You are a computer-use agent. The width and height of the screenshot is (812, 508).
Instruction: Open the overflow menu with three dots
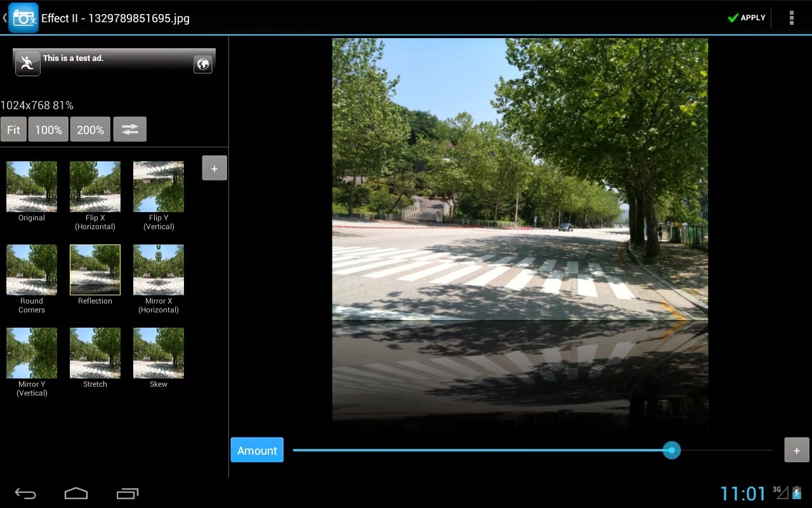791,18
